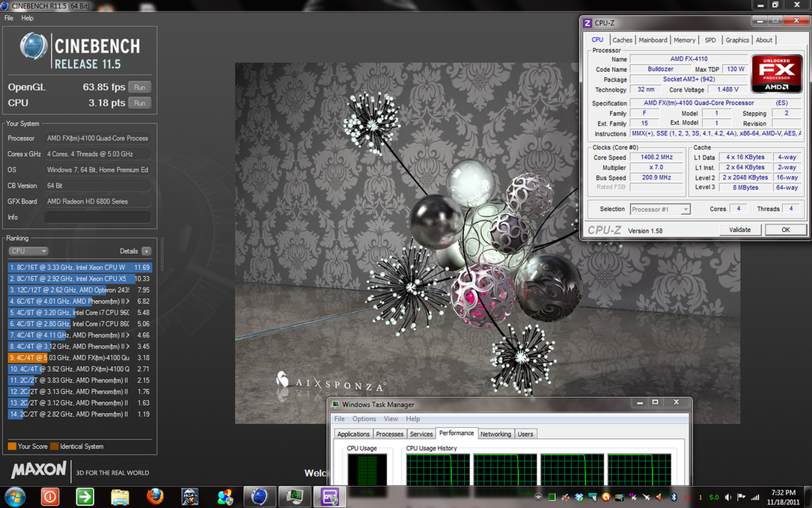Click the green arrow taskbar icon

click(85, 497)
